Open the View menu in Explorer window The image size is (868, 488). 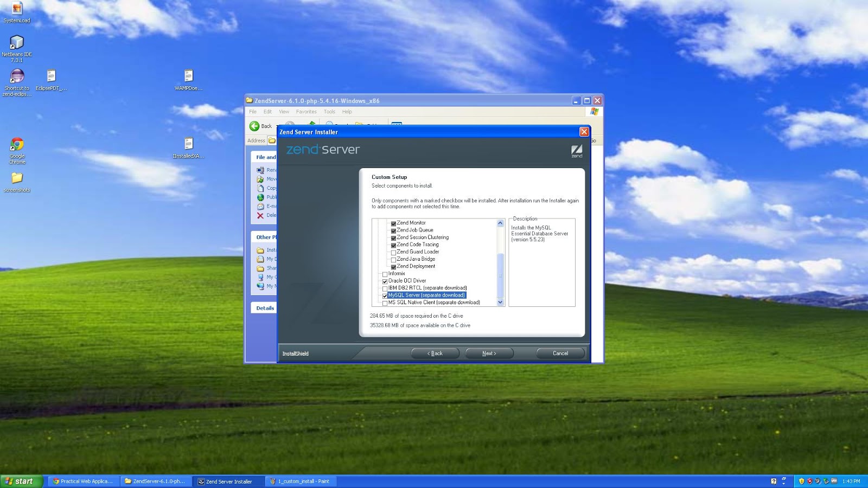click(x=284, y=112)
